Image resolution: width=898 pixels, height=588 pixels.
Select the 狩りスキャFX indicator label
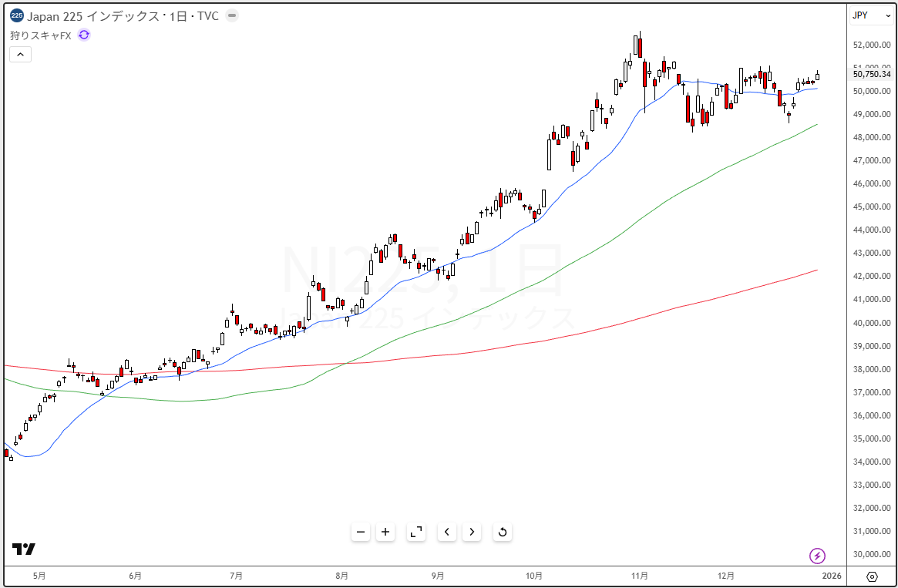point(41,35)
